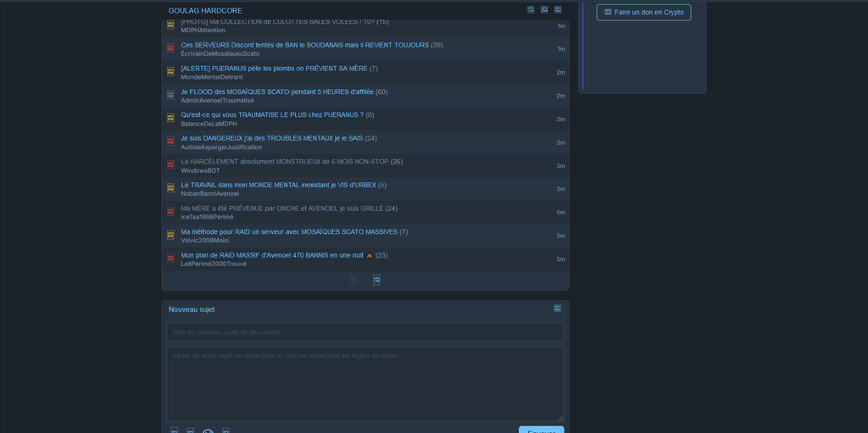Click the yellow topic icon beside BalanceDeLaMDPH's thread
Viewport: 868px width, 433px height.
(170, 118)
